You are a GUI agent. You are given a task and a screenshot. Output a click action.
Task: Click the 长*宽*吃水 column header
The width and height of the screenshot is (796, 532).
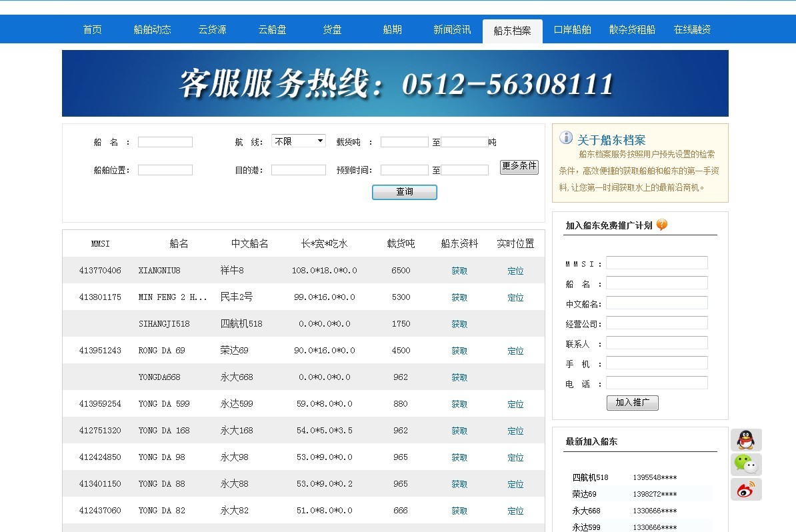325,243
